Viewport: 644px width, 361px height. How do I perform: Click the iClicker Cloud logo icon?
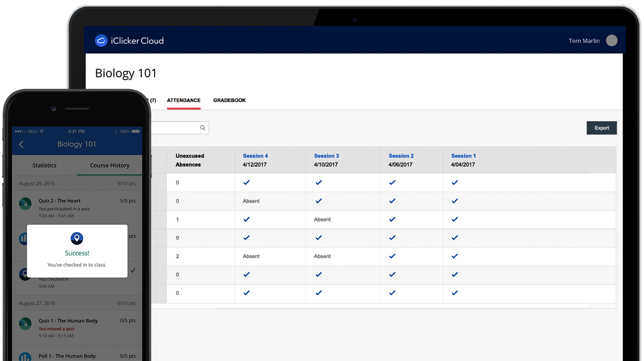coord(101,41)
